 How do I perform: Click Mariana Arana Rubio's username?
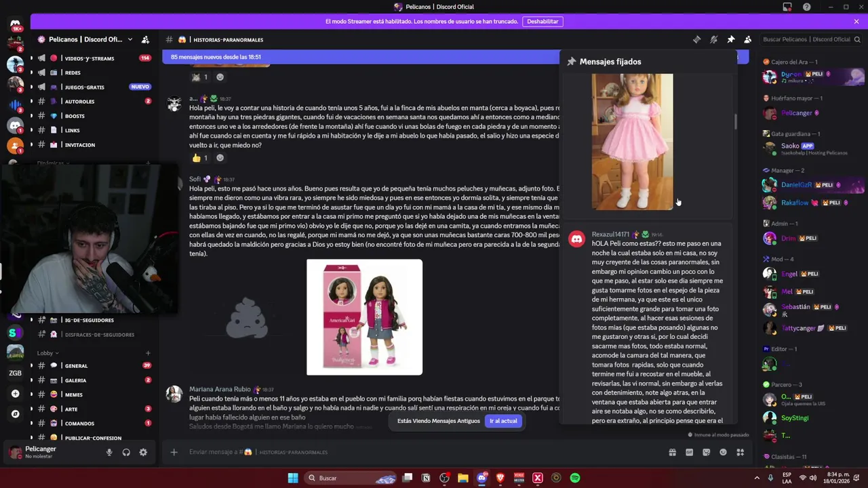click(x=220, y=389)
